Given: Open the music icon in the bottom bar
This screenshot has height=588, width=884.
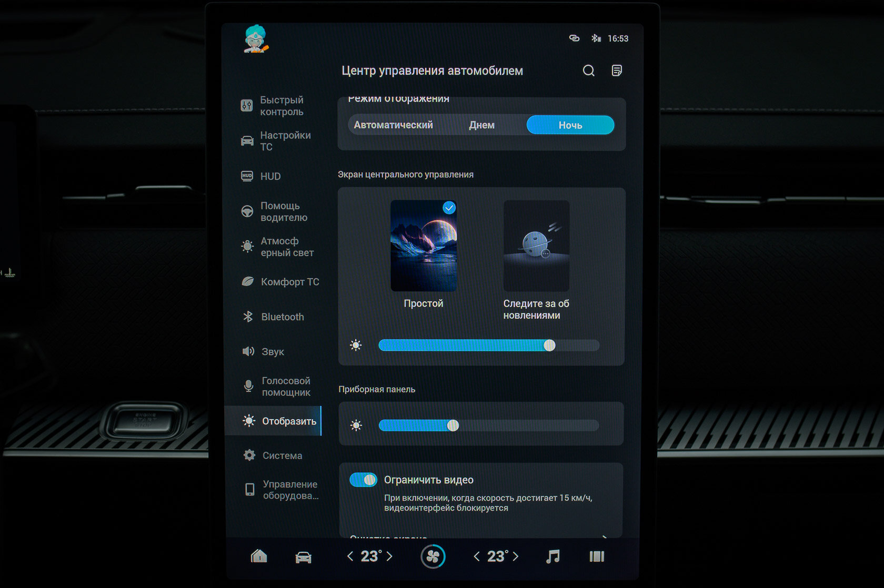Looking at the screenshot, I should 553,556.
